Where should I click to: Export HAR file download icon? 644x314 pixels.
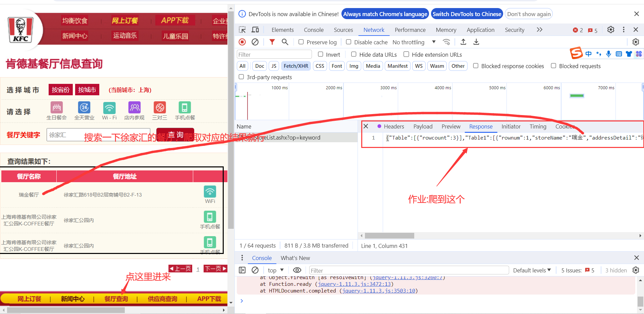click(476, 42)
